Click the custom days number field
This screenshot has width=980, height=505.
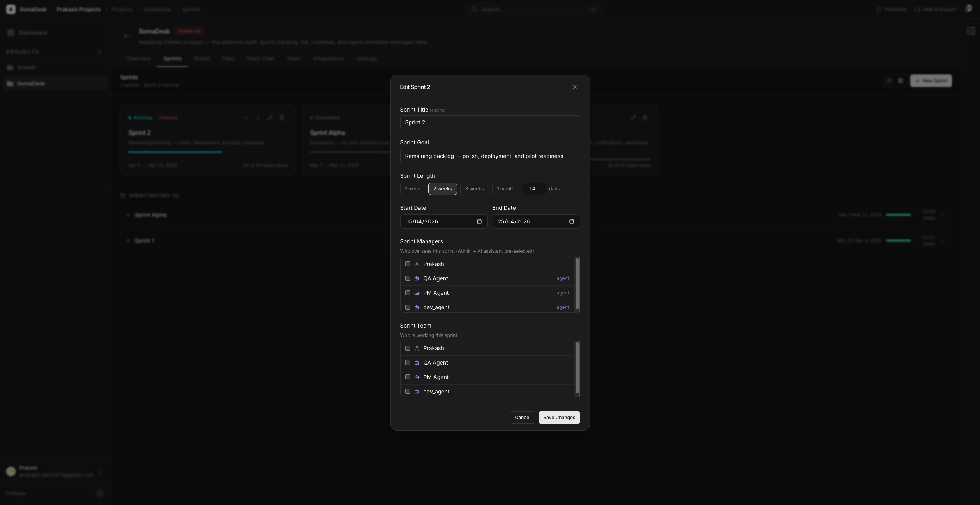point(535,189)
